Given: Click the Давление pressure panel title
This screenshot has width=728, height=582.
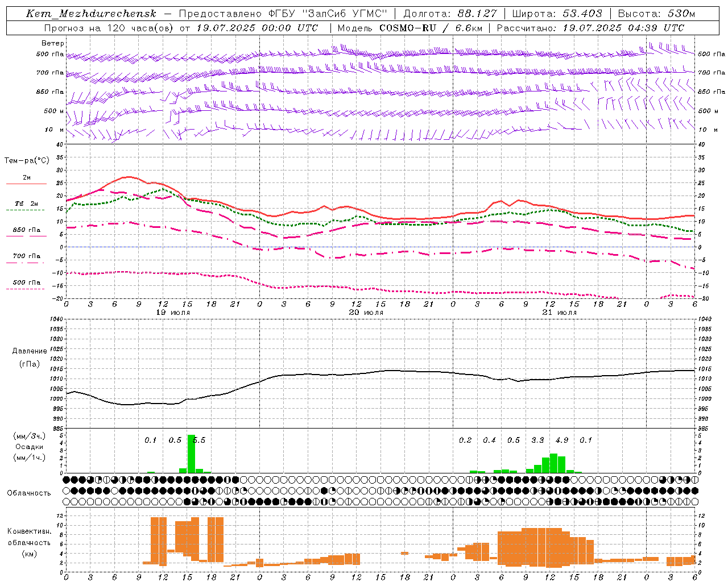Looking at the screenshot, I should click(x=30, y=351).
